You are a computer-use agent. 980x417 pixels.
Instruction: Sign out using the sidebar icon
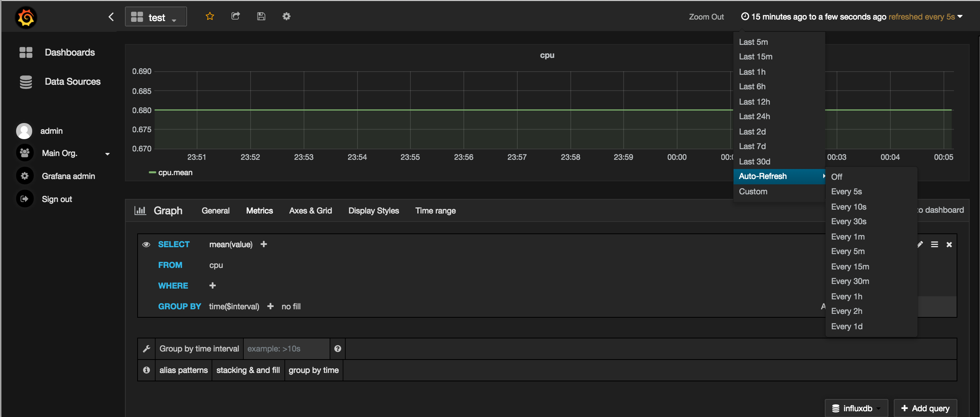pos(25,199)
